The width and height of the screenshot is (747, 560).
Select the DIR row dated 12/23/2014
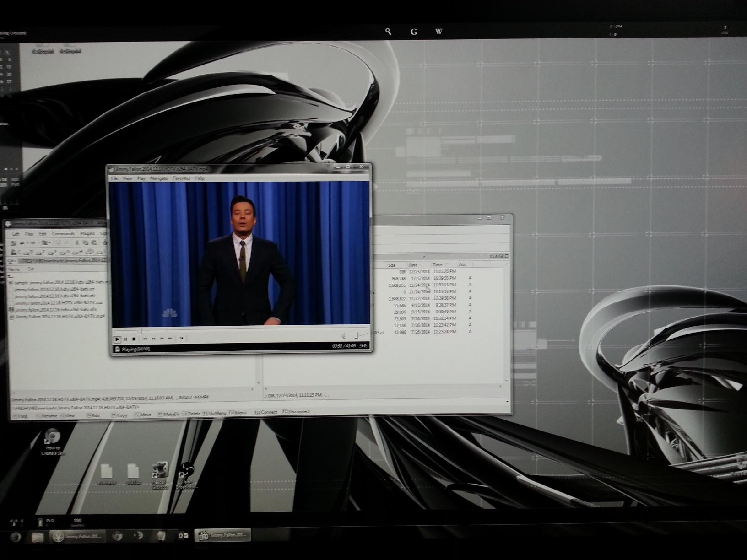(428, 271)
